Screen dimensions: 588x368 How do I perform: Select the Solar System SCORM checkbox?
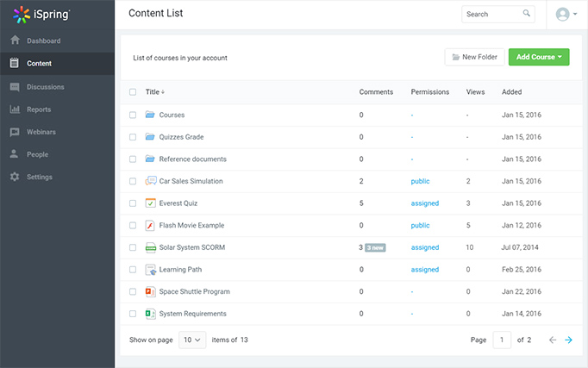point(133,247)
